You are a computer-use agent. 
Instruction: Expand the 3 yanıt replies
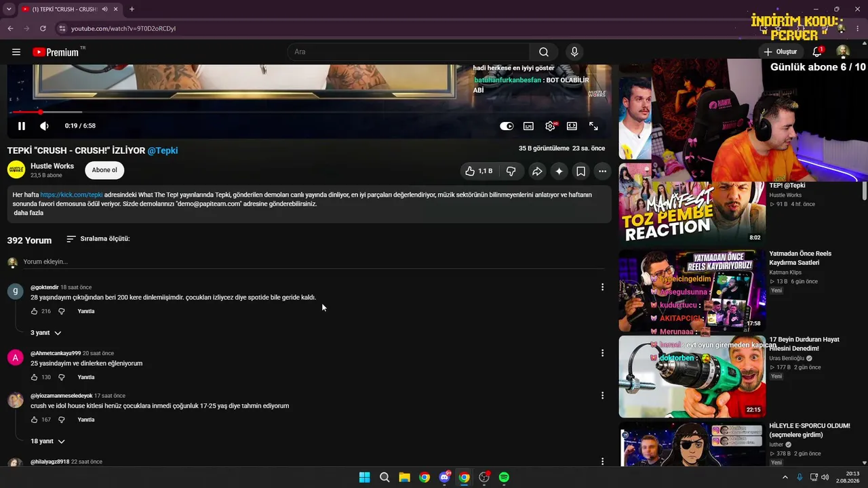click(46, 333)
